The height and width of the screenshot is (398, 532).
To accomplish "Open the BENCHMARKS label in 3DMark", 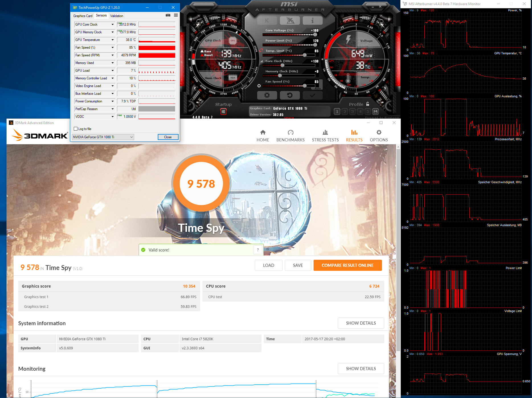I will click(290, 140).
